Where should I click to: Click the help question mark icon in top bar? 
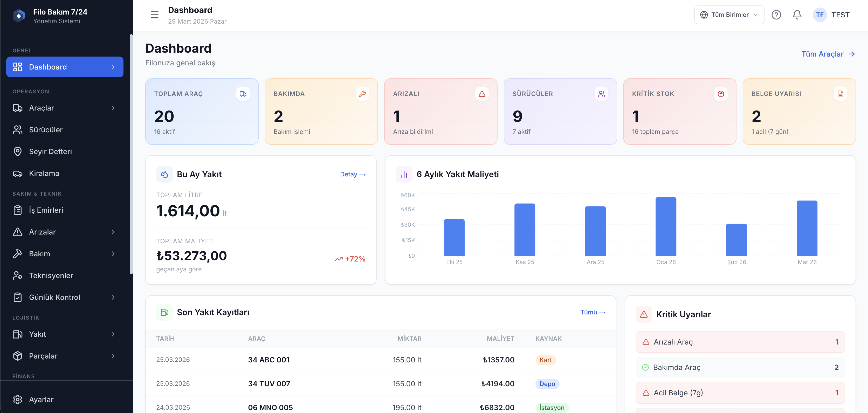click(777, 15)
